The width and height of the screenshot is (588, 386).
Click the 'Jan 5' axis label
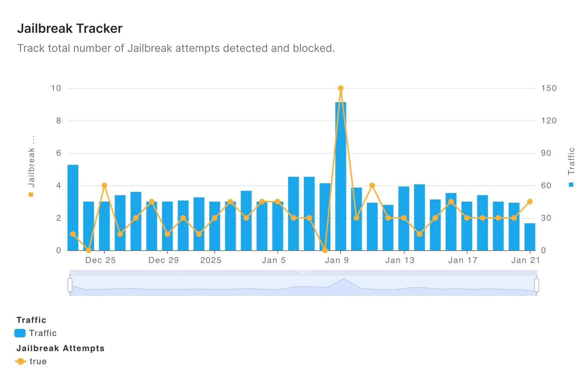tap(274, 260)
